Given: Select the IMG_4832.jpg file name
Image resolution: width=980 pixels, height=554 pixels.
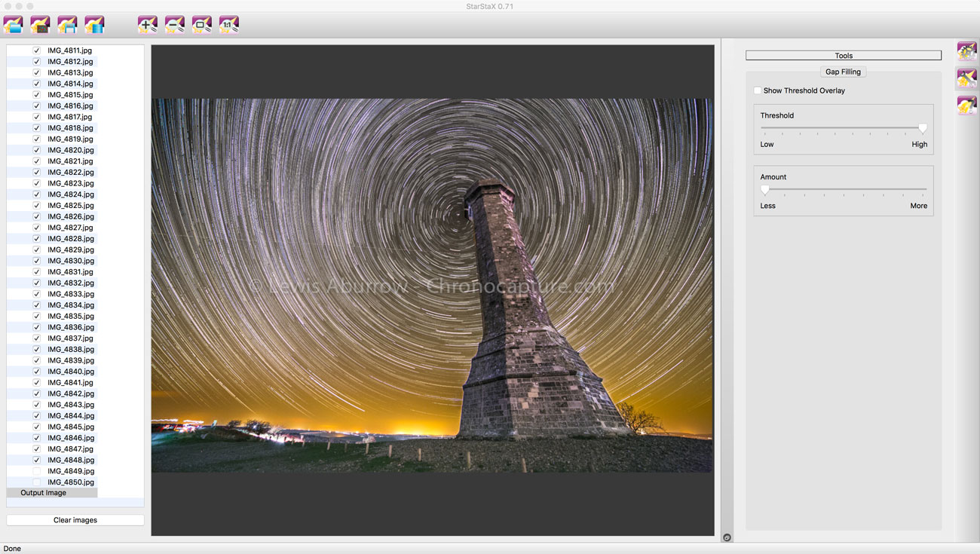Looking at the screenshot, I should [x=71, y=283].
